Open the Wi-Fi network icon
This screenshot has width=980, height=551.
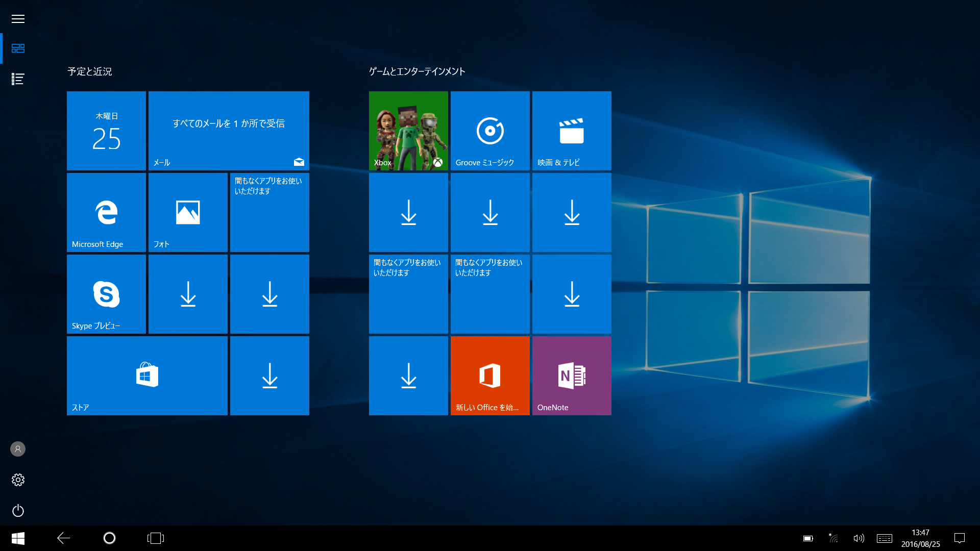pyautogui.click(x=833, y=538)
